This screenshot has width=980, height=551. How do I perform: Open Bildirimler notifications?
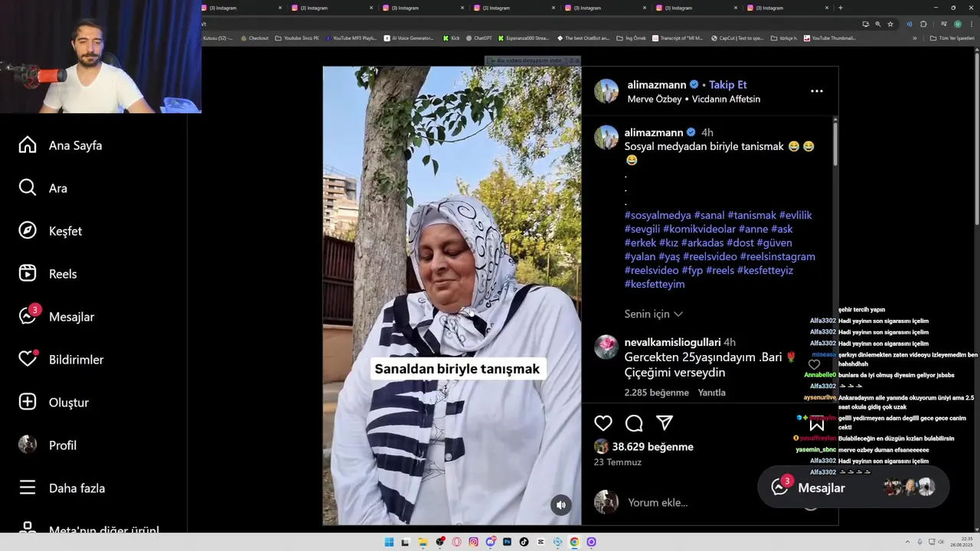click(x=61, y=360)
